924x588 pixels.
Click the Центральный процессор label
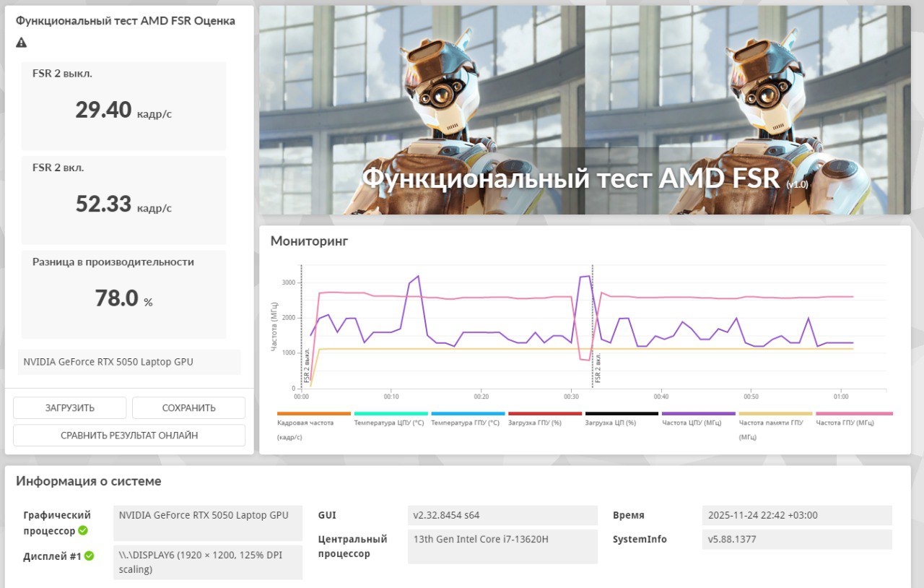(x=353, y=546)
